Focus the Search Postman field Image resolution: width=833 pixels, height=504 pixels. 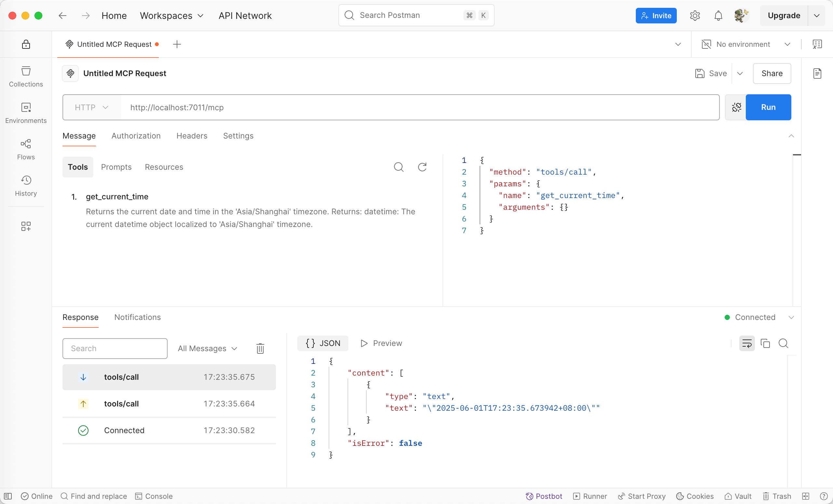(x=416, y=15)
